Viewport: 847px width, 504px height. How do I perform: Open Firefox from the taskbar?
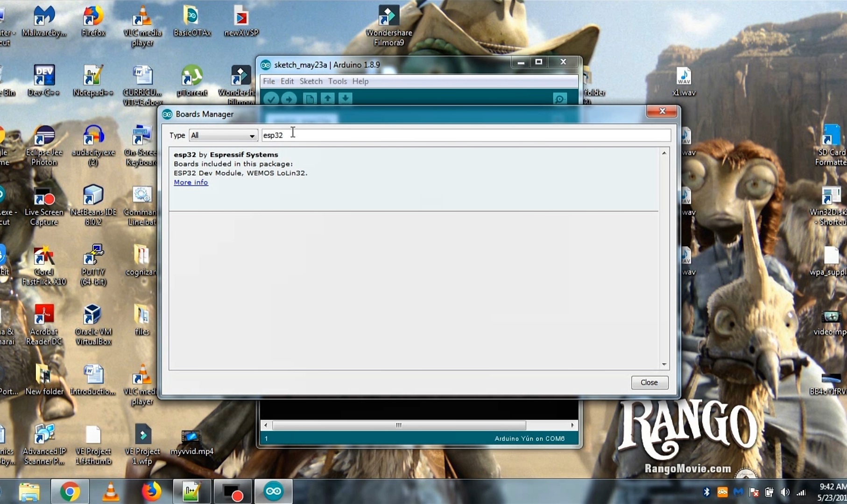(x=151, y=492)
